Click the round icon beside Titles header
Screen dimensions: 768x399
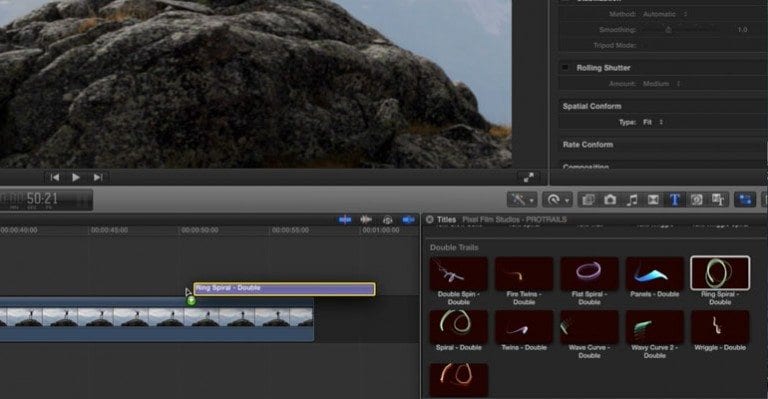(x=430, y=220)
